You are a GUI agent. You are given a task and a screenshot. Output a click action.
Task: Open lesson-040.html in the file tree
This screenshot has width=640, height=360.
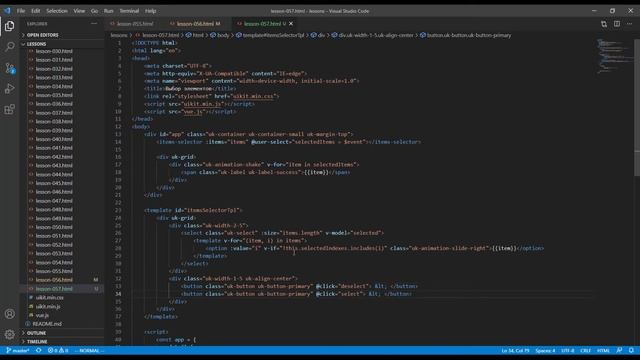[x=54, y=139]
